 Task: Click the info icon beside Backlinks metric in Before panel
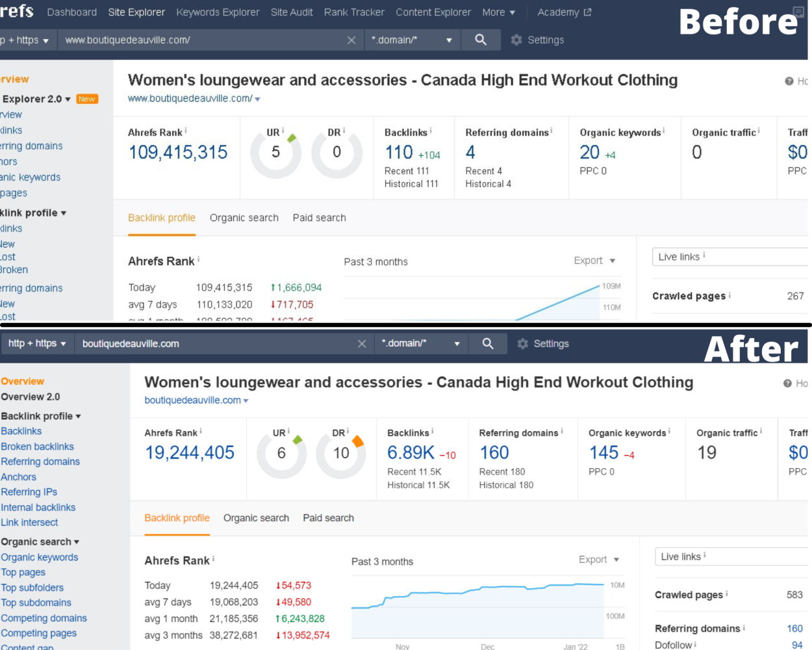click(431, 131)
